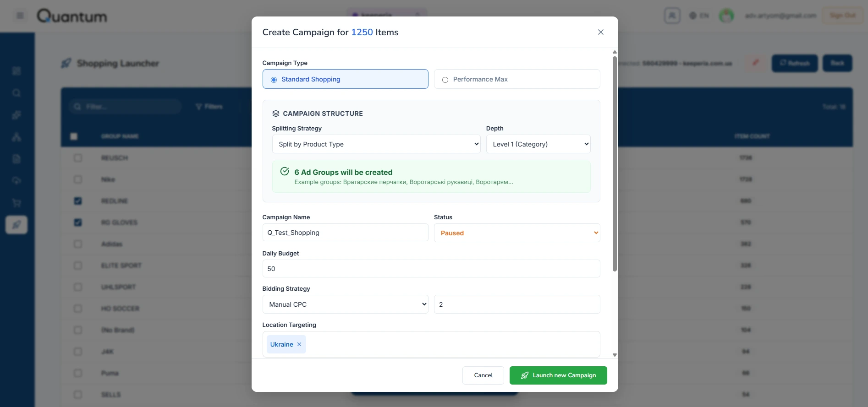Open the Shopping Launcher sidebar rocket icon
This screenshot has width=868, height=407.
click(x=16, y=225)
